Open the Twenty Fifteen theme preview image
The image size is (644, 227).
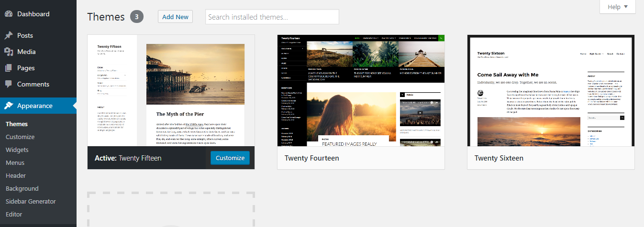(x=171, y=90)
